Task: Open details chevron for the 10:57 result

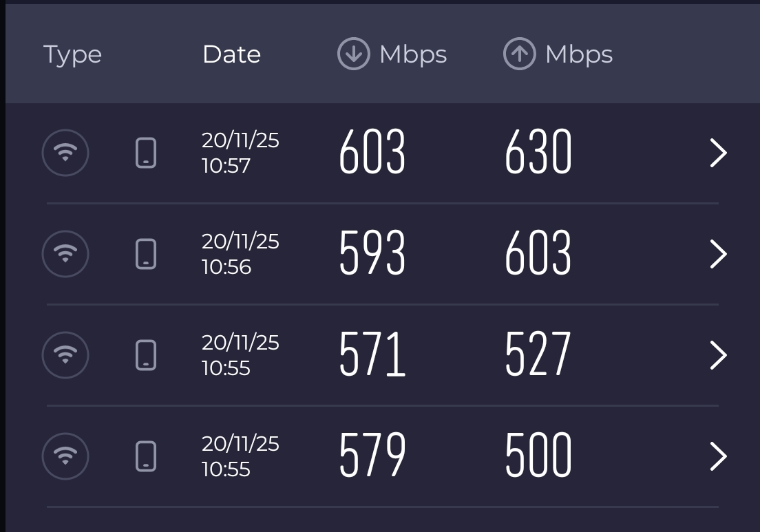Action: click(718, 153)
